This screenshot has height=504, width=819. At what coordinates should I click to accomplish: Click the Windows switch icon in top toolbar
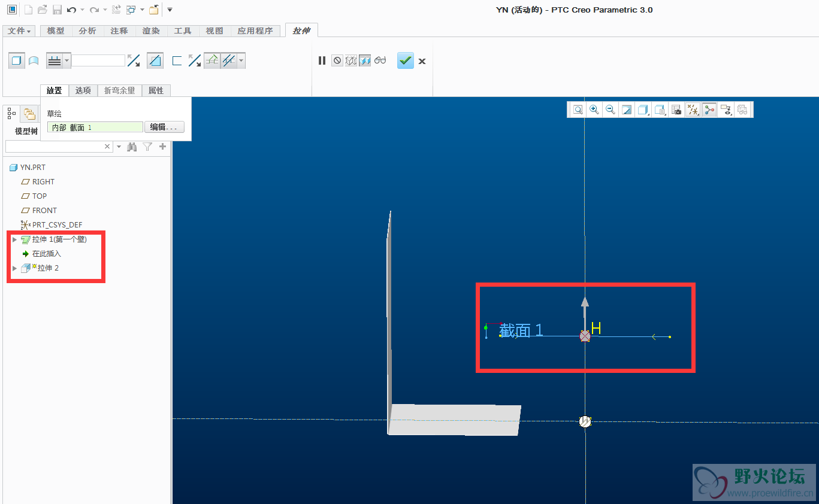pyautogui.click(x=131, y=10)
